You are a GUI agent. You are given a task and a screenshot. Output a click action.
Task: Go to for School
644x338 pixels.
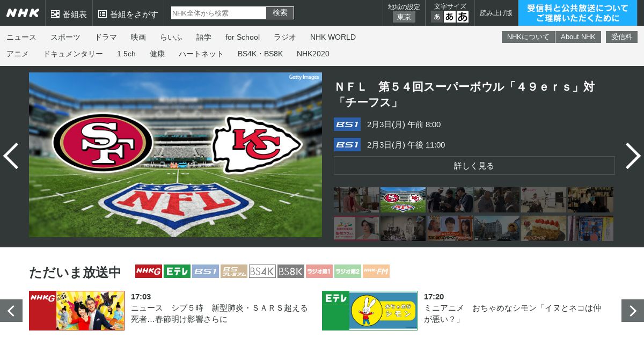(x=243, y=37)
